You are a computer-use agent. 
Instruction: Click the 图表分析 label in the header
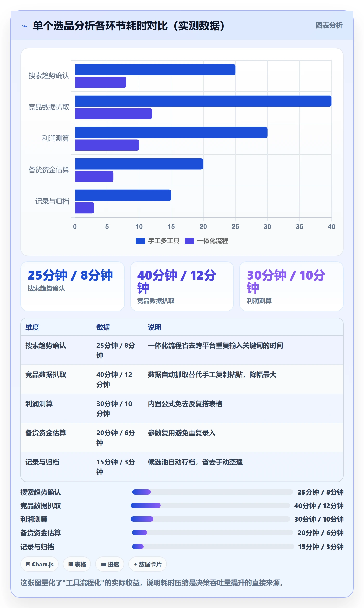pos(329,26)
